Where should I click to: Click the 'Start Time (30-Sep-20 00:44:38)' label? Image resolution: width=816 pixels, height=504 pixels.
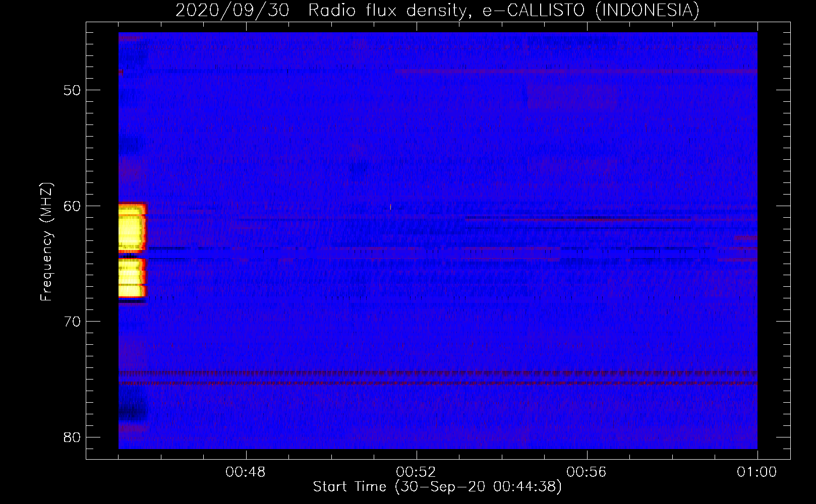click(x=437, y=487)
